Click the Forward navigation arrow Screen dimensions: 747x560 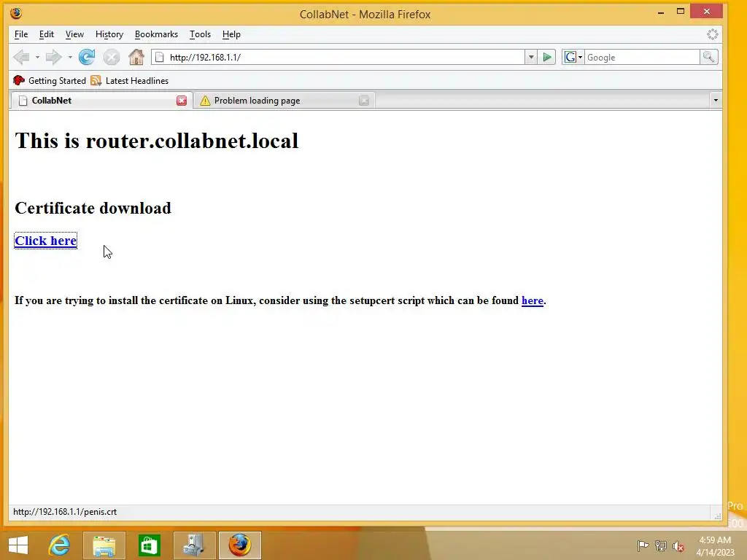coord(53,57)
